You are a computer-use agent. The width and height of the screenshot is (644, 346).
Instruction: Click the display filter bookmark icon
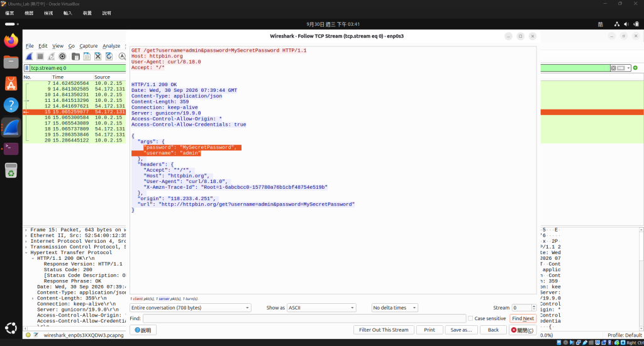(x=27, y=68)
